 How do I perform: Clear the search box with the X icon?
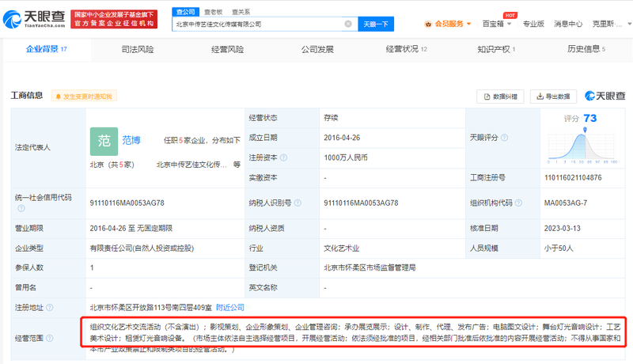[x=348, y=24]
